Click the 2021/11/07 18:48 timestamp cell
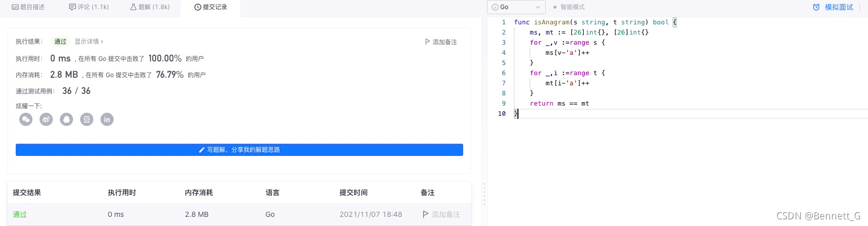The width and height of the screenshot is (868, 226). (371, 214)
